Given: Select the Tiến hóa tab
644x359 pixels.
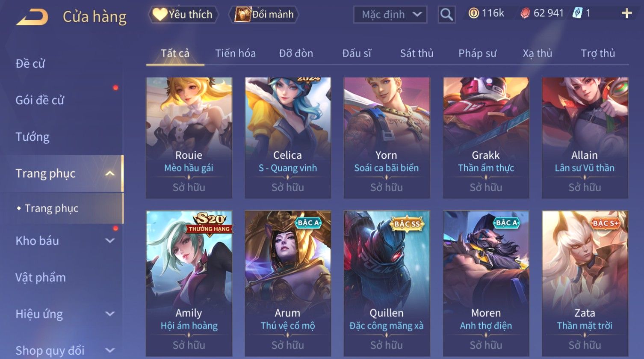Looking at the screenshot, I should [x=235, y=53].
